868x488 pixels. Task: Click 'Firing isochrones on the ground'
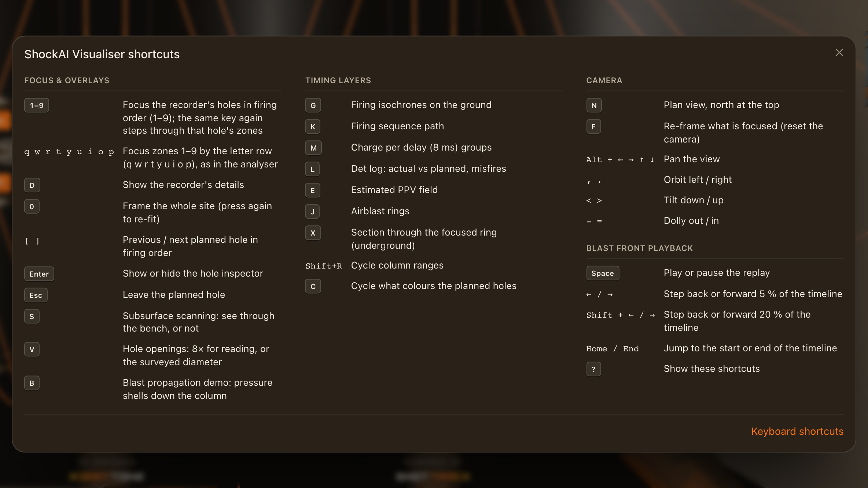pyautogui.click(x=421, y=105)
